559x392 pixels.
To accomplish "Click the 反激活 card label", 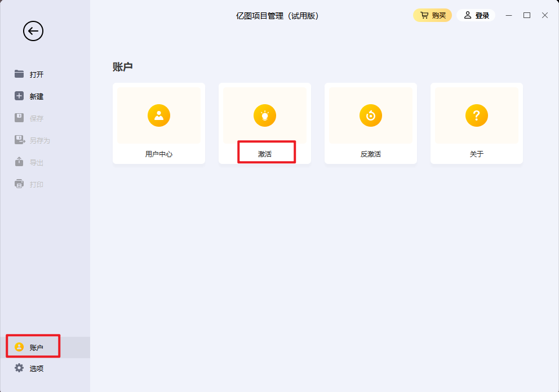I will pyautogui.click(x=371, y=154).
